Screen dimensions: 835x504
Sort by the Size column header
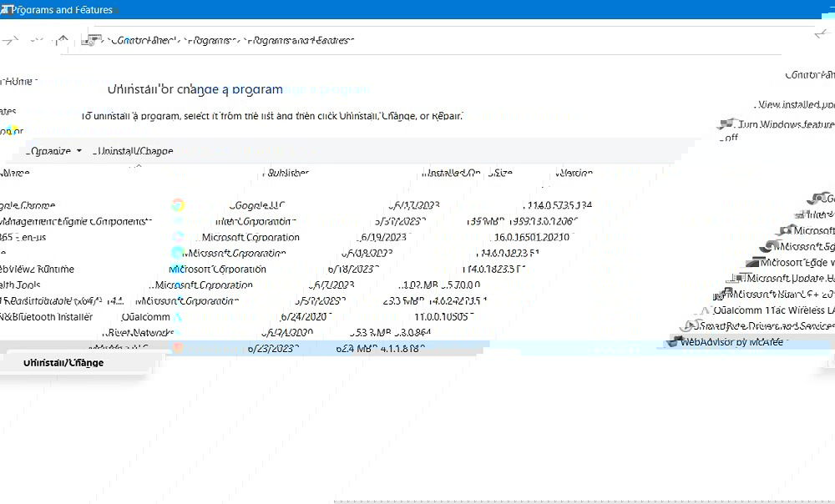pyautogui.click(x=503, y=173)
